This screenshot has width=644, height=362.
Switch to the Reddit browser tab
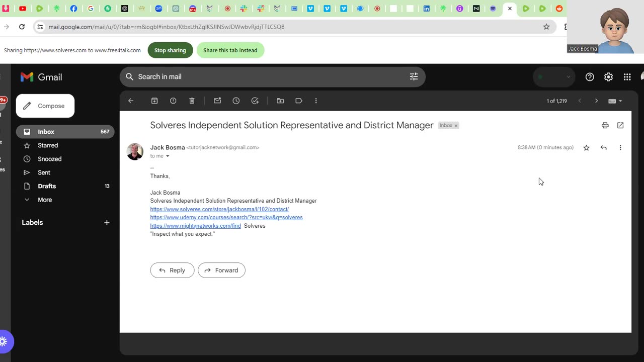[559, 9]
